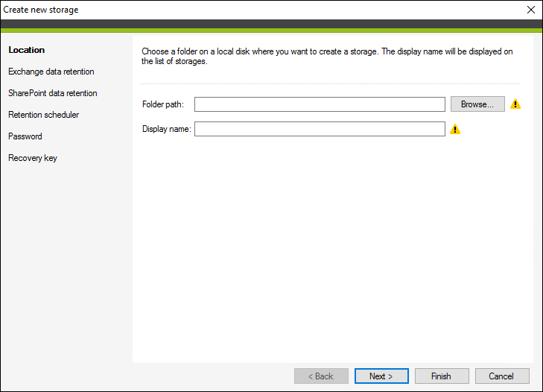Open Exchange data retention step
Viewport: 543px width, 392px height.
pyautogui.click(x=51, y=72)
